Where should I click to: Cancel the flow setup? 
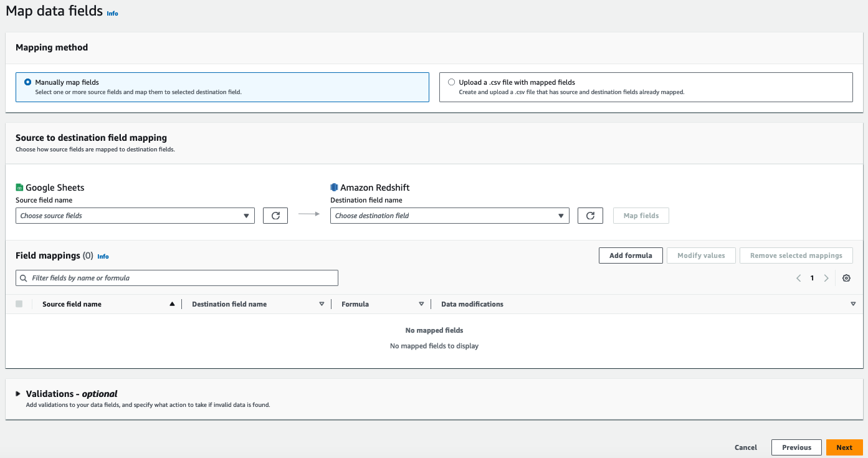tap(746, 447)
